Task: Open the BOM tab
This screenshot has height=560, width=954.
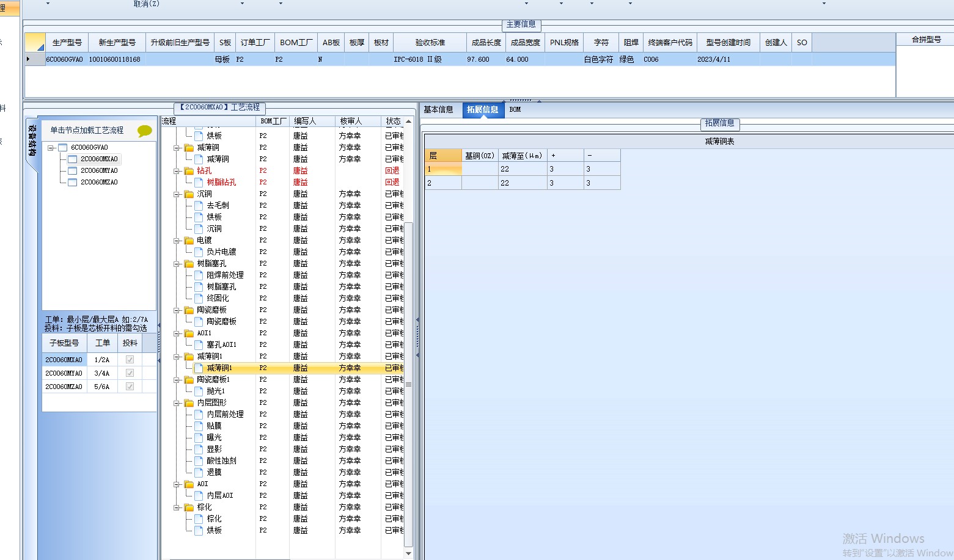Action: tap(515, 110)
